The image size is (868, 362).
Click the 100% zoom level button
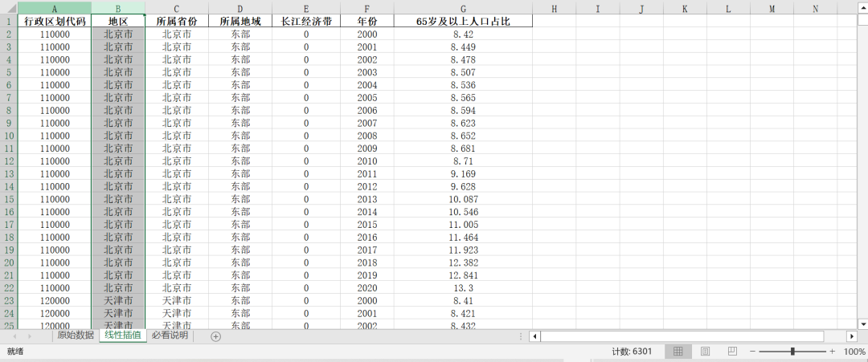854,352
